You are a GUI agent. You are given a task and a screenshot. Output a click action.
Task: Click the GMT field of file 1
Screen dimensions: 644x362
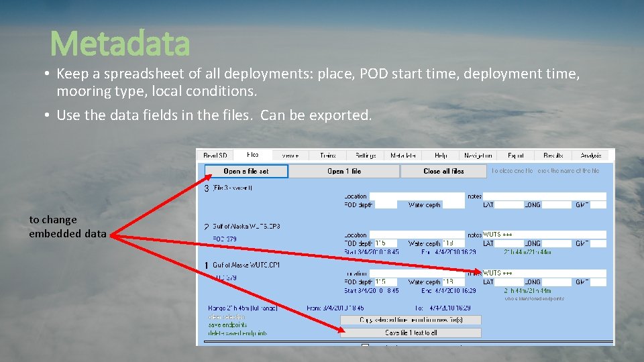click(x=598, y=282)
